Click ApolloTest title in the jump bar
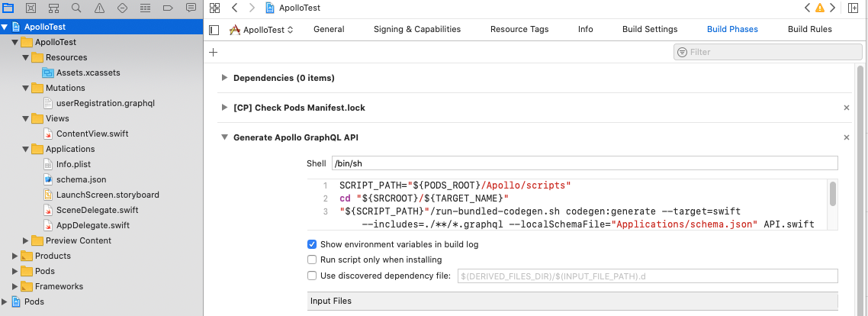 (x=300, y=8)
